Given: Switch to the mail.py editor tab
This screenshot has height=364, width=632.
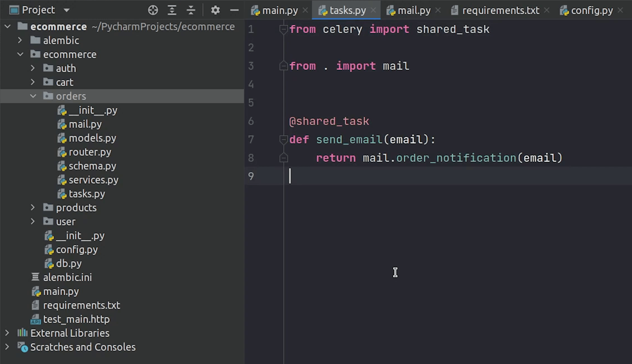Looking at the screenshot, I should pos(413,10).
